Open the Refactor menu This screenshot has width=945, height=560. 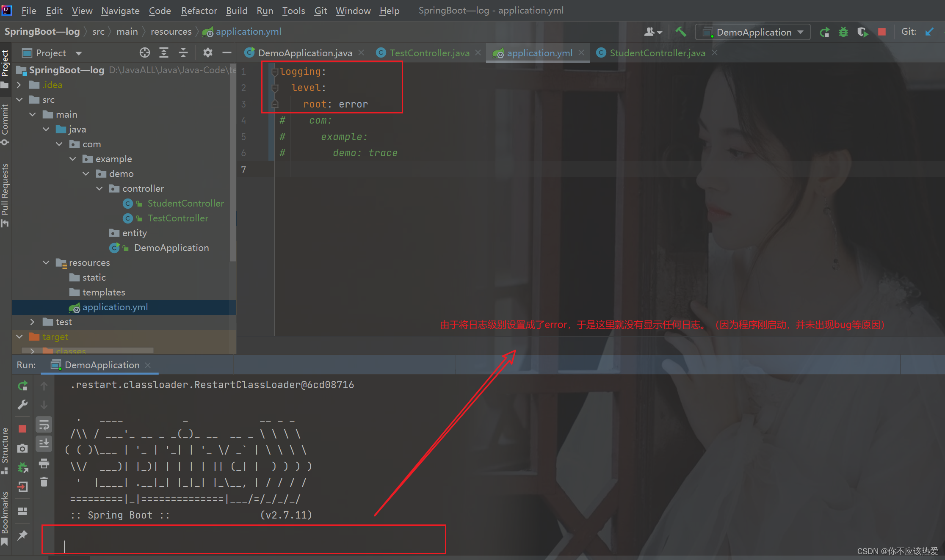pos(199,11)
